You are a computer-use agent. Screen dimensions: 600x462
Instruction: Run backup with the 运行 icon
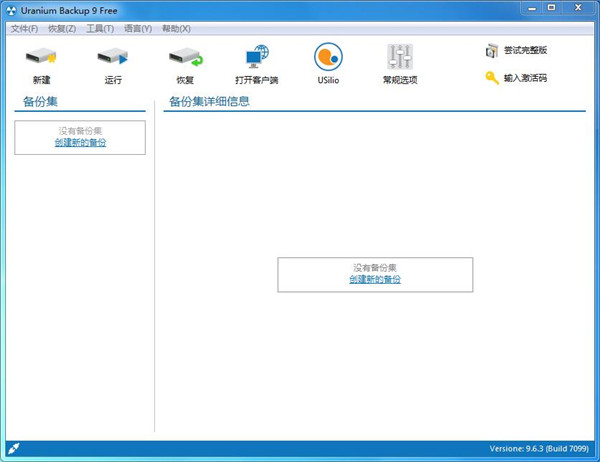(x=112, y=57)
